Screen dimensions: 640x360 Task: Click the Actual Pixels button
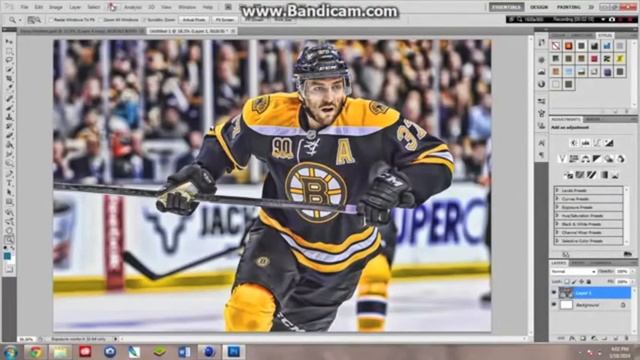tap(194, 20)
